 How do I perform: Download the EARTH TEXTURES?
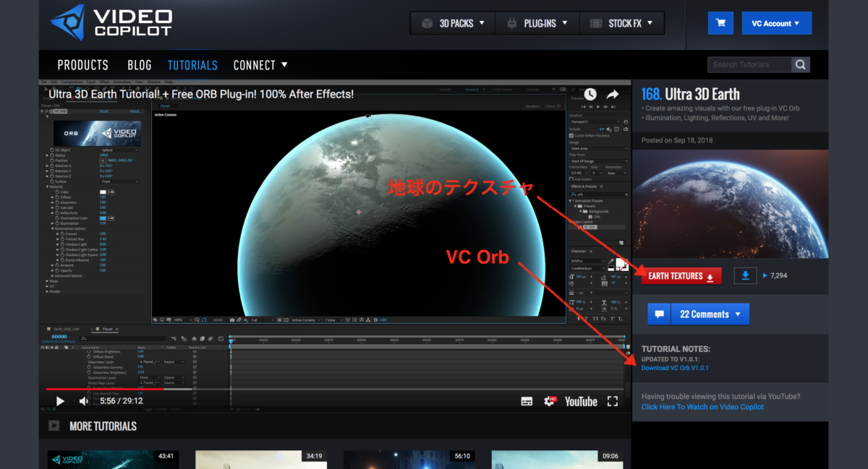click(x=681, y=276)
